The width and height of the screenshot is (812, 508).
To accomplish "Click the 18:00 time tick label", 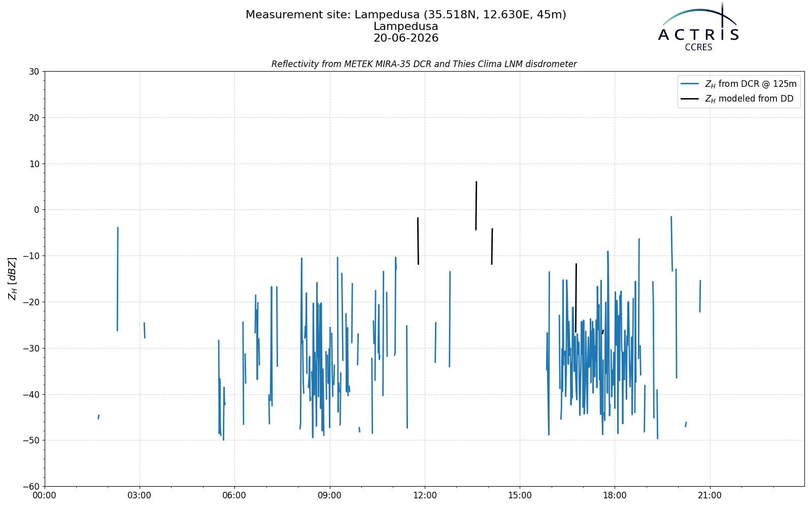I will pos(615,495).
